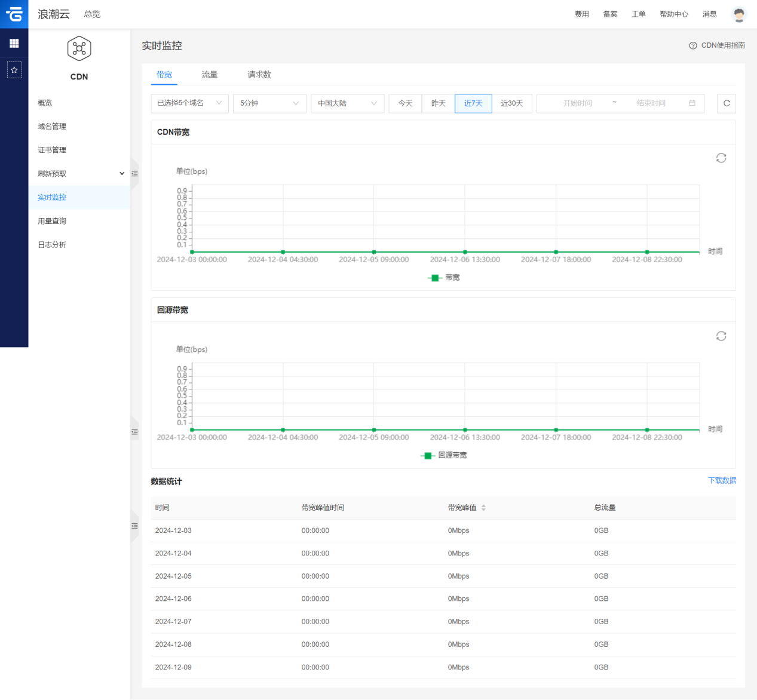Viewport: 757px width, 700px height.
Task: Switch to the 带宽 tab
Action: 164,75
